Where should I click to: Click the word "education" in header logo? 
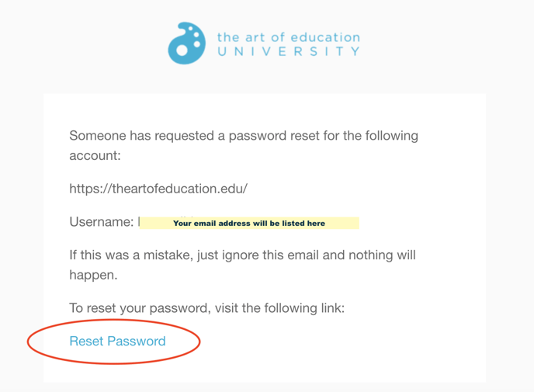[x=325, y=37]
